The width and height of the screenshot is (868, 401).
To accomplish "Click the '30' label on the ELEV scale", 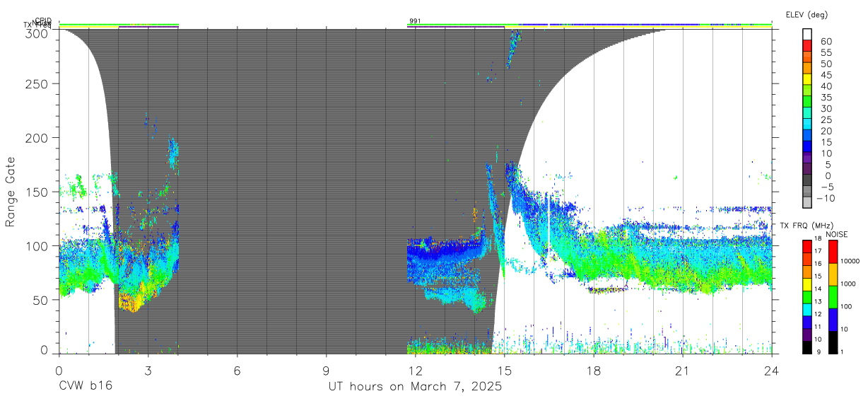I will coord(826,109).
